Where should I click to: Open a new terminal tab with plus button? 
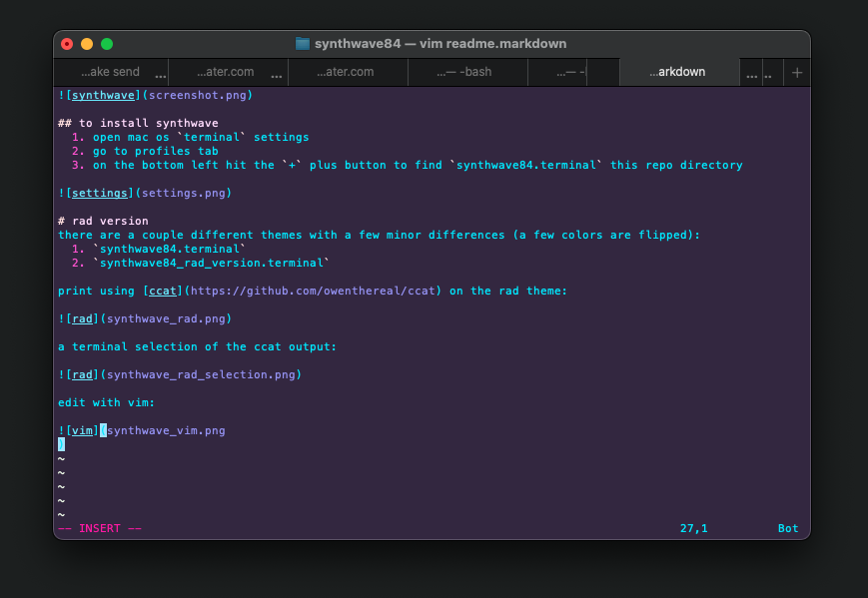[x=797, y=73]
